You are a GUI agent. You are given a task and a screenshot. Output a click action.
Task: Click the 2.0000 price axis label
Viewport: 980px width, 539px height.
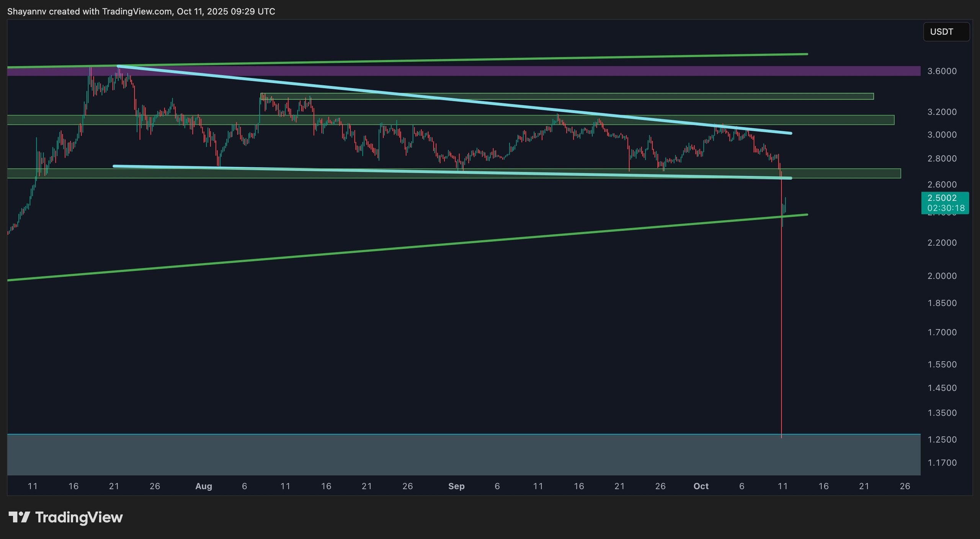942,276
